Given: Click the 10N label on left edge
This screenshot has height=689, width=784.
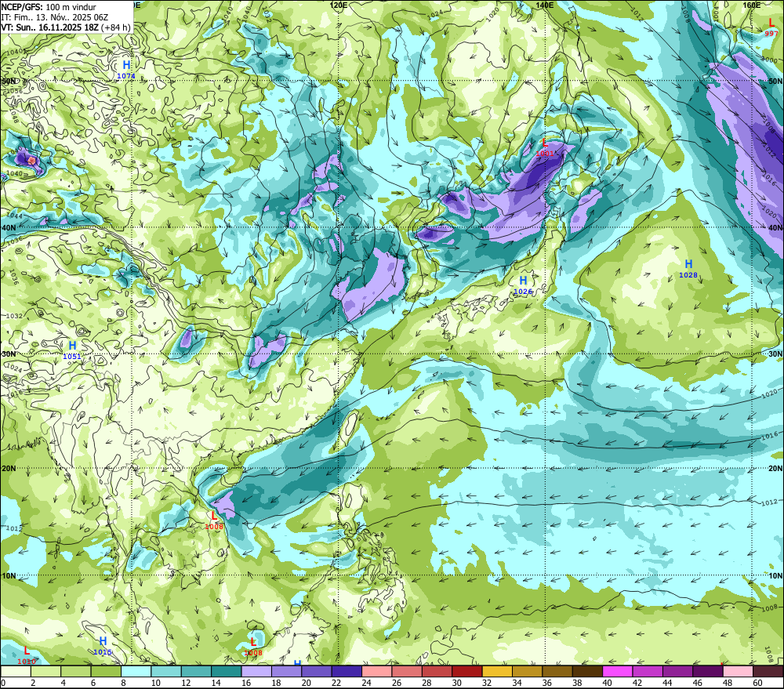Looking at the screenshot, I should pyautogui.click(x=9, y=575).
